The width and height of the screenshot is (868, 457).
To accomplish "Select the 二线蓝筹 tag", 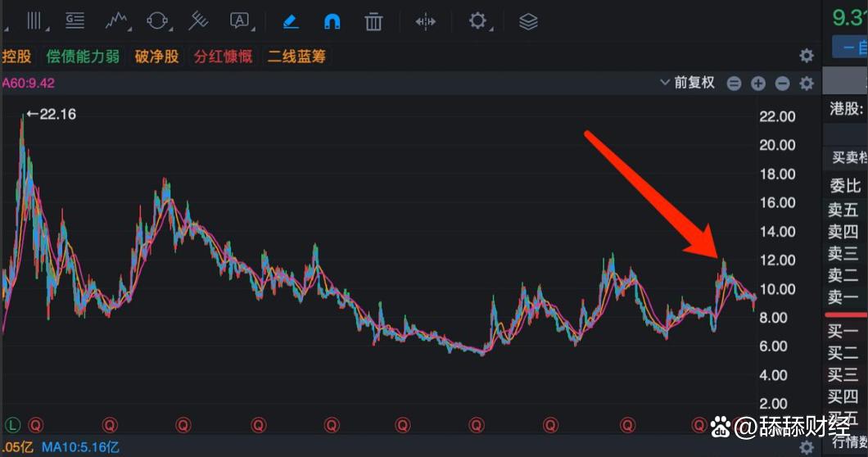I will pos(296,57).
